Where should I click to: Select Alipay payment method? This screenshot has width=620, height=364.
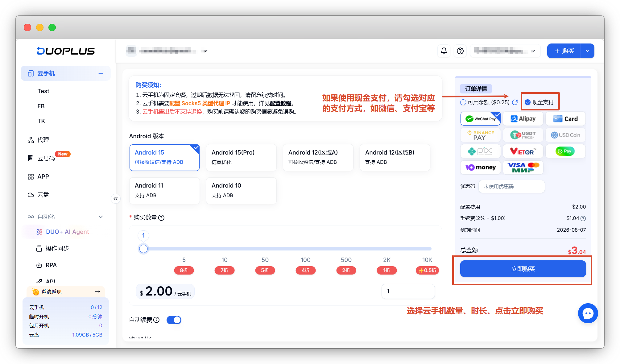point(523,119)
